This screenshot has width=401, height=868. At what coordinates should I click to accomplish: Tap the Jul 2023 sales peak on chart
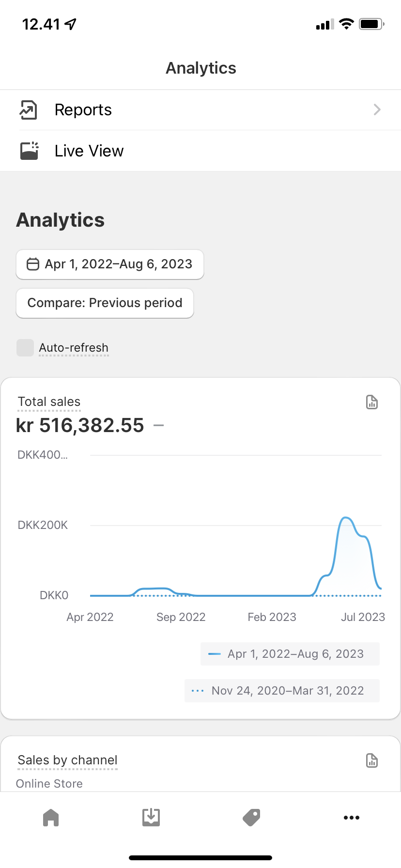pos(346,518)
